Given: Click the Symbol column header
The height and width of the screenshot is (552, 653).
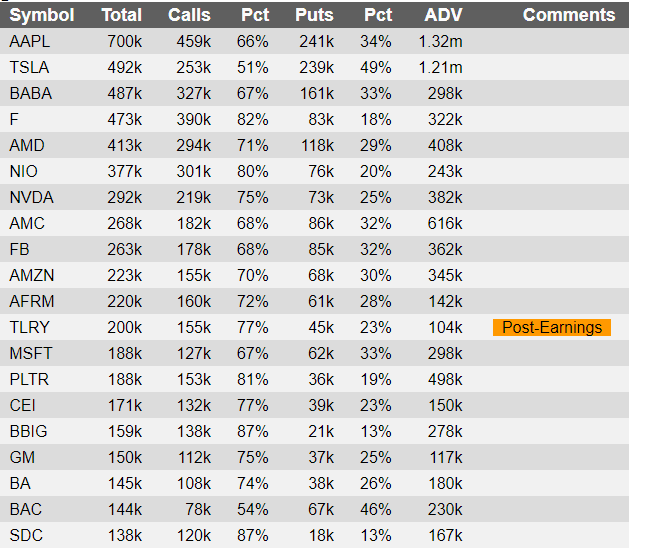Looking at the screenshot, I should [42, 15].
